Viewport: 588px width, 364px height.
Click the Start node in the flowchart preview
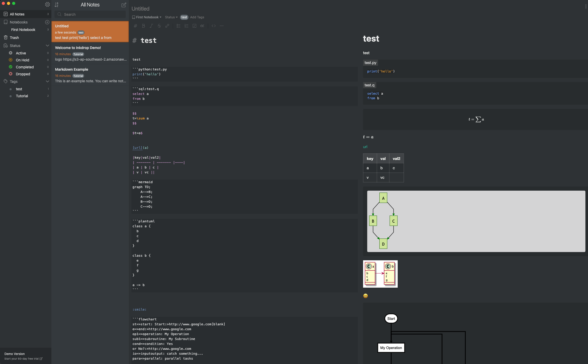(x=391, y=319)
